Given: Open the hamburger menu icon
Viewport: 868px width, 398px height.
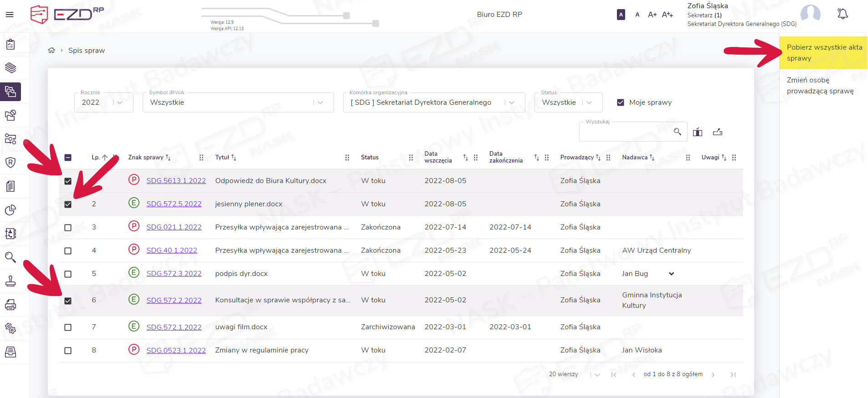Looking at the screenshot, I should point(10,15).
